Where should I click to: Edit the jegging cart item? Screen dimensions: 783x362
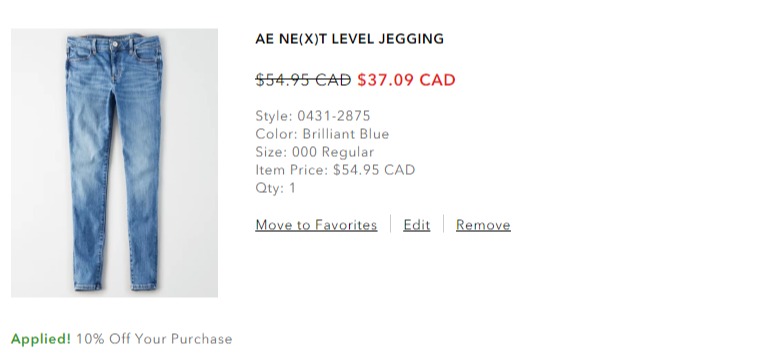point(416,225)
